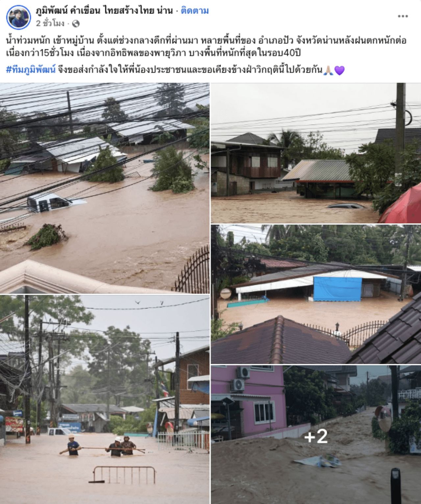The image size is (421, 504).
Task: Open the +2 more photos overlay
Action: pos(316,436)
